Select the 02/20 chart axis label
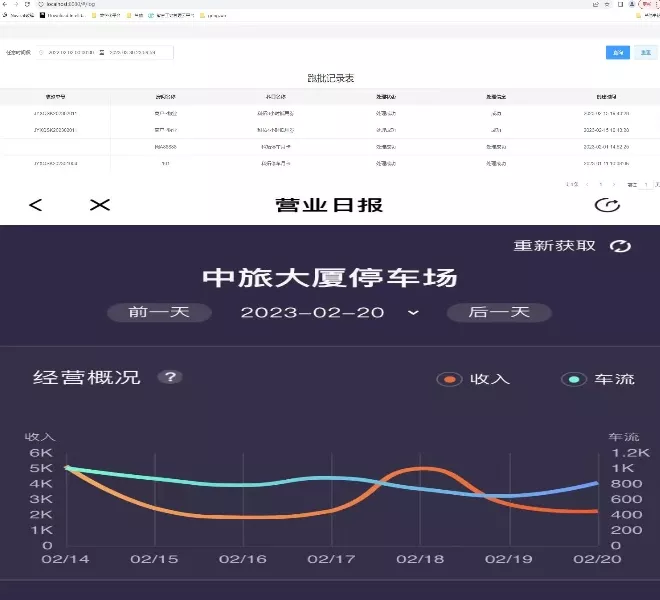 coord(597,559)
